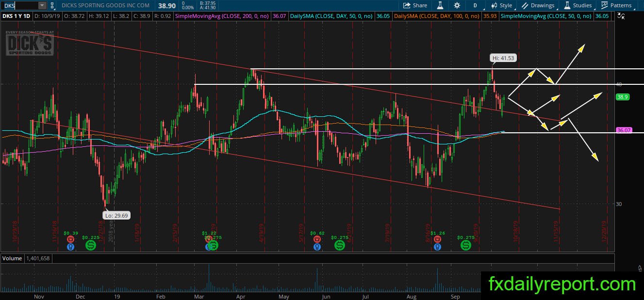Click the 1,401,658 volume value
644x300 pixels.
coord(38,258)
